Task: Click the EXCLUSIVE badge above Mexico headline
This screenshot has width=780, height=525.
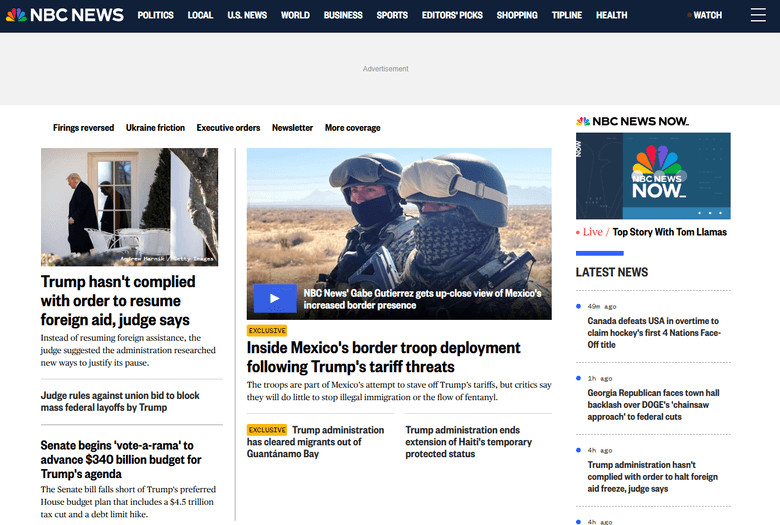Action: [267, 330]
